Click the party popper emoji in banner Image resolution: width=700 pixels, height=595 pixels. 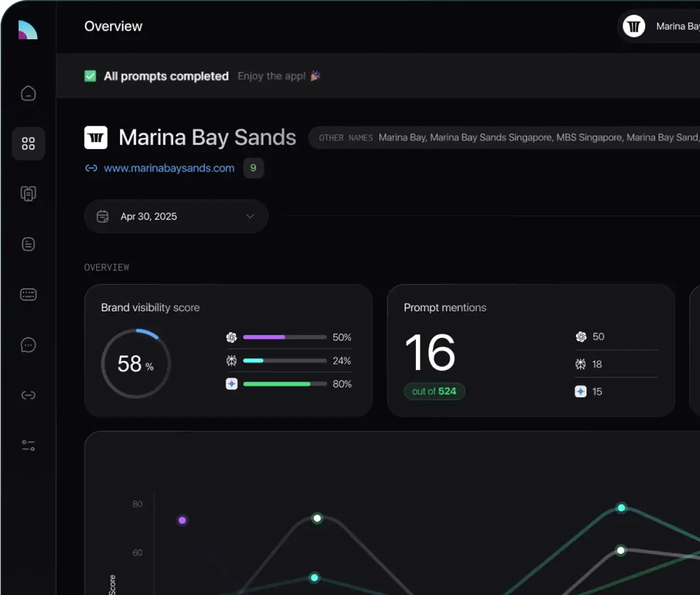pyautogui.click(x=315, y=76)
